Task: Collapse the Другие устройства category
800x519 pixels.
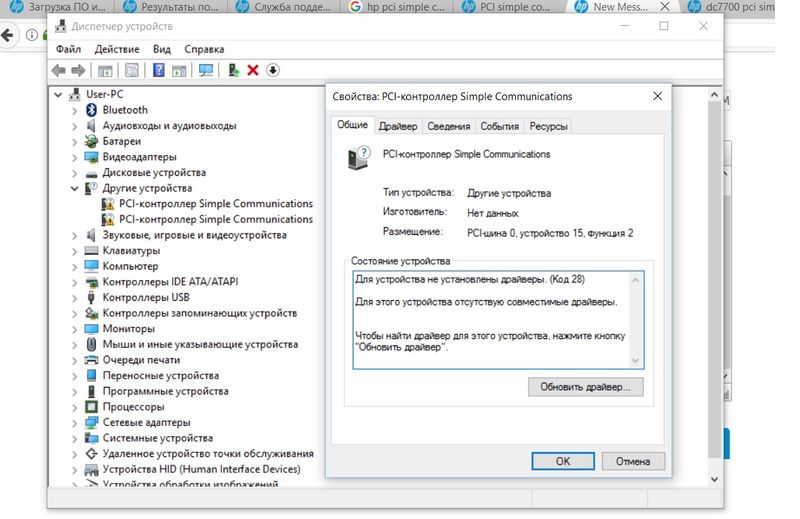Action: pos(74,188)
